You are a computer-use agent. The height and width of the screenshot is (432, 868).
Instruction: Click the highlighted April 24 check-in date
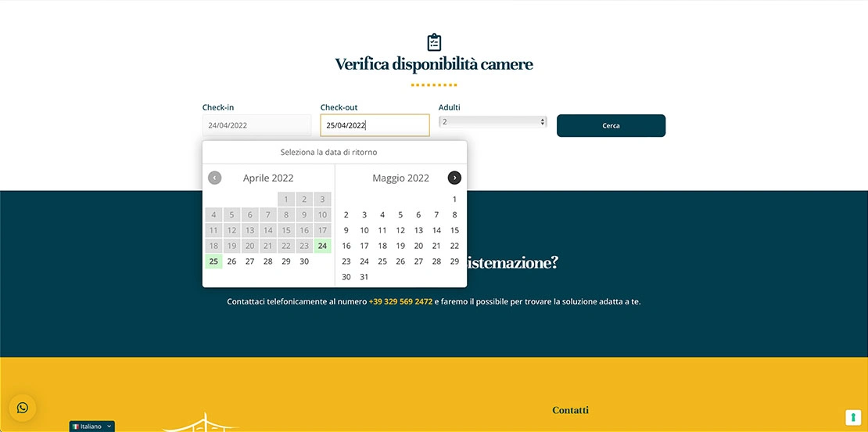[x=322, y=246]
